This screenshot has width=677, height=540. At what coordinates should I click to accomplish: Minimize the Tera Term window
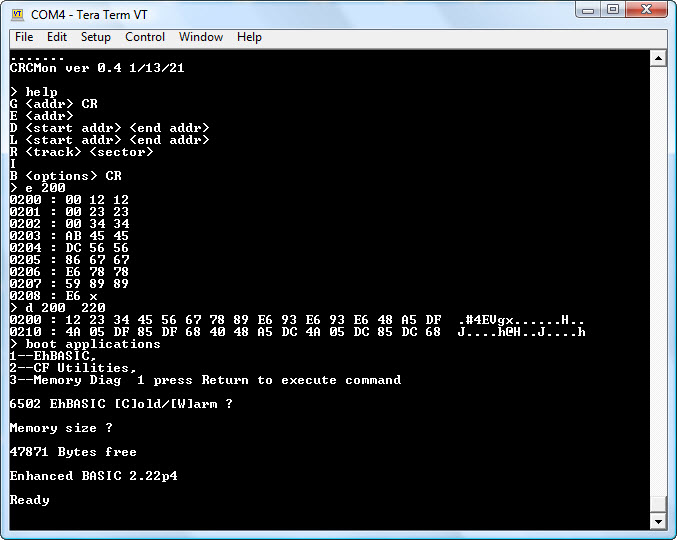coord(588,10)
